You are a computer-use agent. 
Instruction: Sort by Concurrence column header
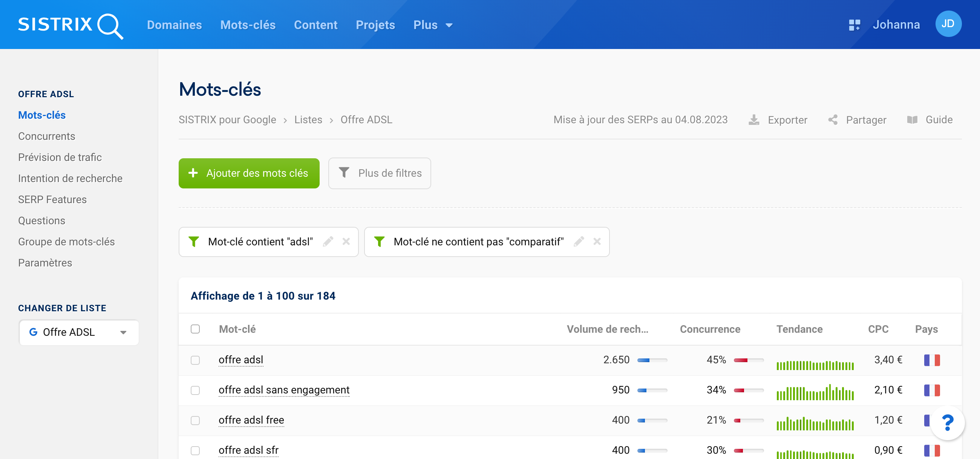[x=710, y=329]
